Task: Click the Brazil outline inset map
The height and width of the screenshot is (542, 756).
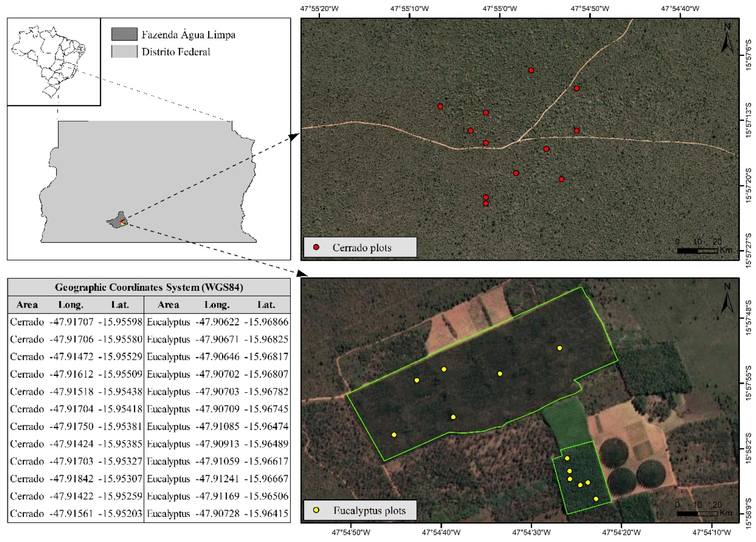Action: (x=50, y=60)
